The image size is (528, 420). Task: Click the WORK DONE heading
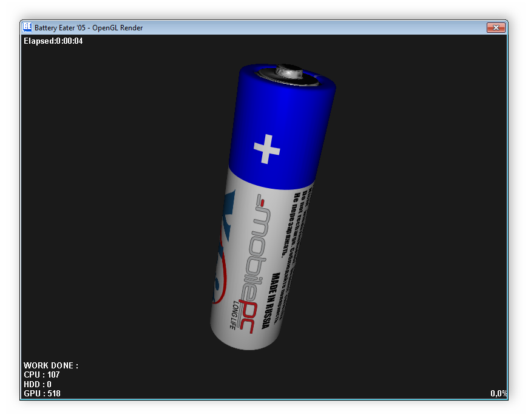click(x=51, y=365)
